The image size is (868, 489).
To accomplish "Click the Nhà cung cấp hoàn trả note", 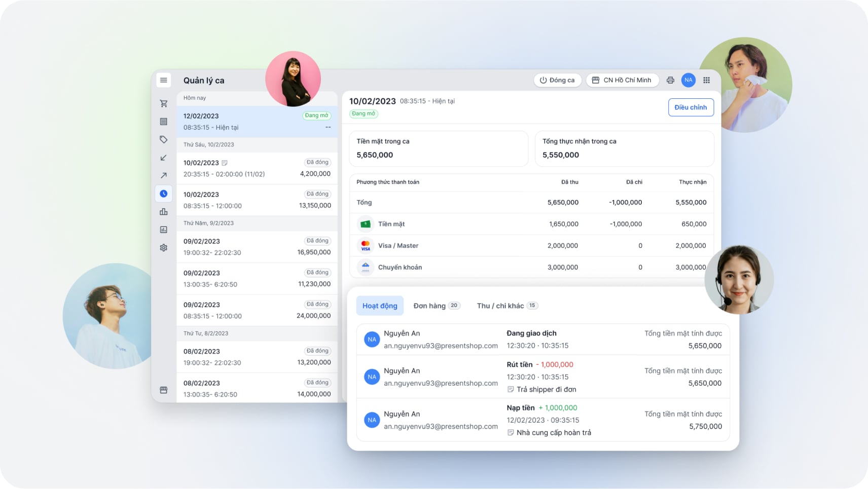I will tap(549, 433).
